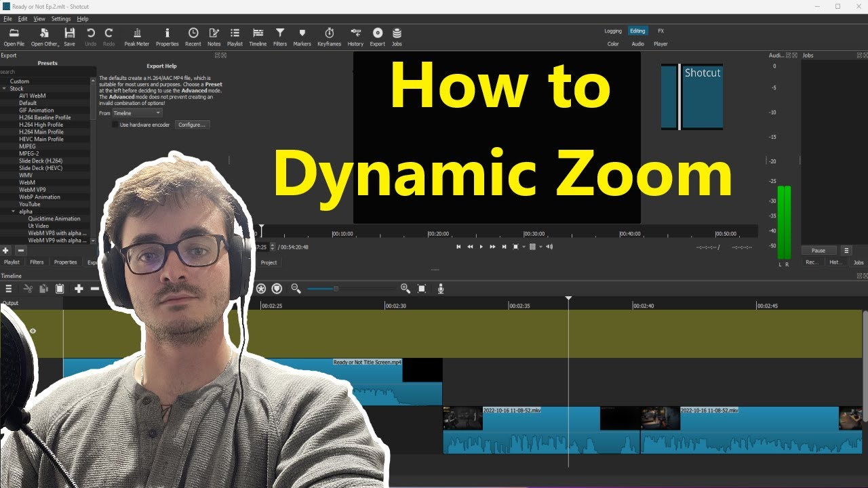This screenshot has width=868, height=488.
Task: Switch to the Playlist tab below the presets
Action: pos(12,262)
